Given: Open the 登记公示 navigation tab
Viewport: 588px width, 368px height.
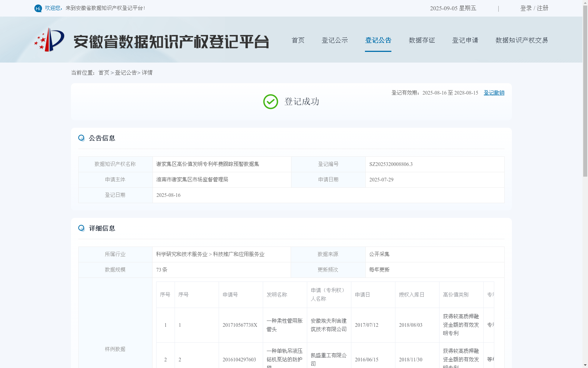Looking at the screenshot, I should point(335,40).
